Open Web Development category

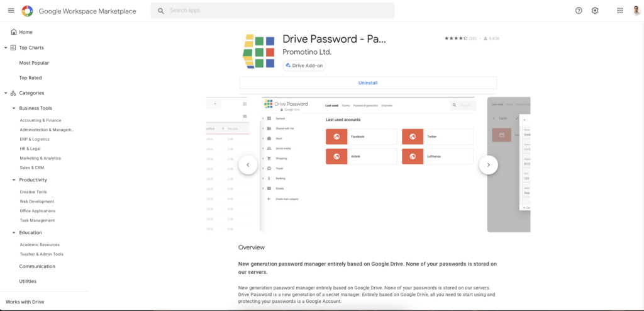[36, 201]
